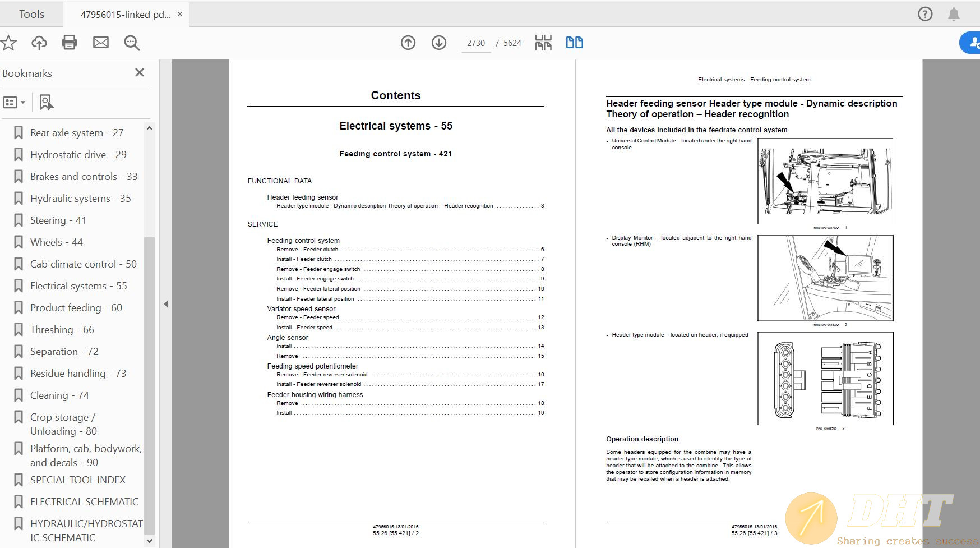The width and height of the screenshot is (980, 548).
Task: Open Remove - Feeder engage switch entry
Action: [410, 269]
